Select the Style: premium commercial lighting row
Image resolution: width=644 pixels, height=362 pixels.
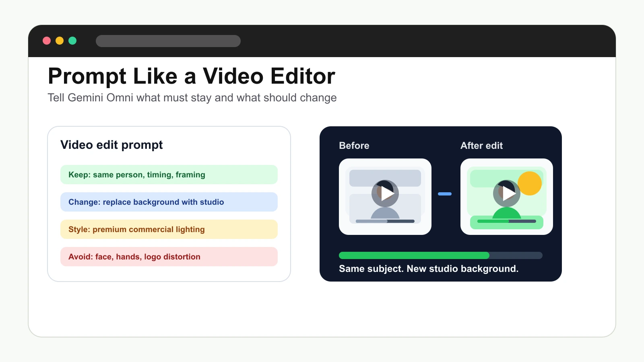[169, 229]
